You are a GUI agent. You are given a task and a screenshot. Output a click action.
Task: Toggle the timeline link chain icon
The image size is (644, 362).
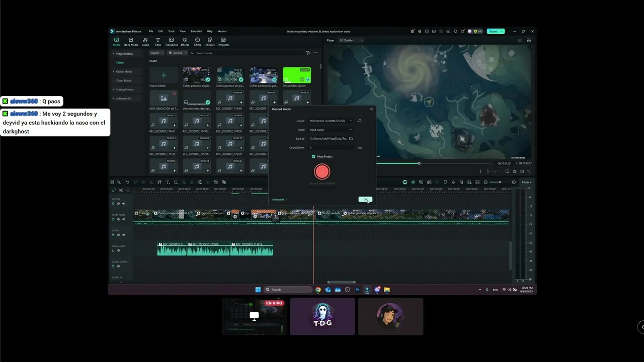coord(114,190)
